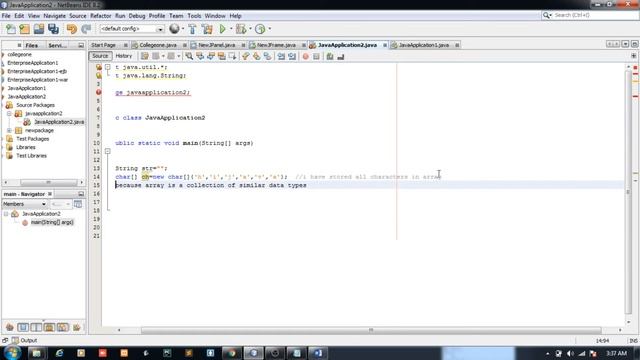Click the Save All toolbar icon
This screenshot has height=360, width=640.
[x=53, y=29]
